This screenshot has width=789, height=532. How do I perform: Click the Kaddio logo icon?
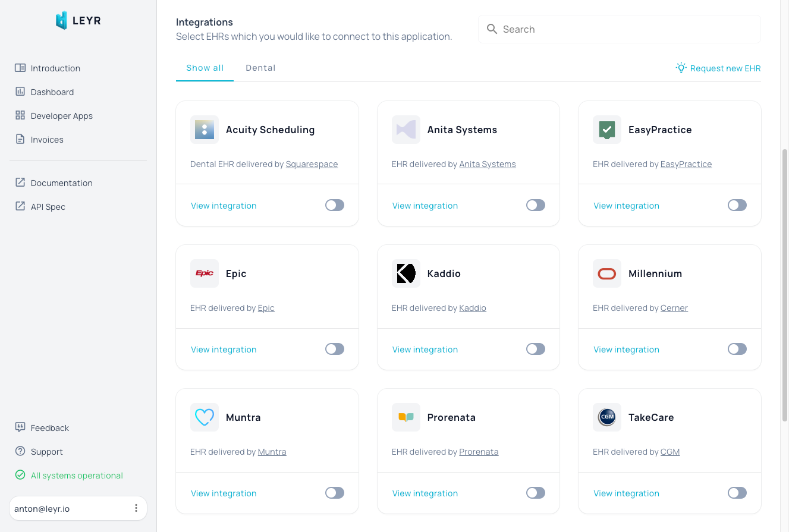point(406,273)
